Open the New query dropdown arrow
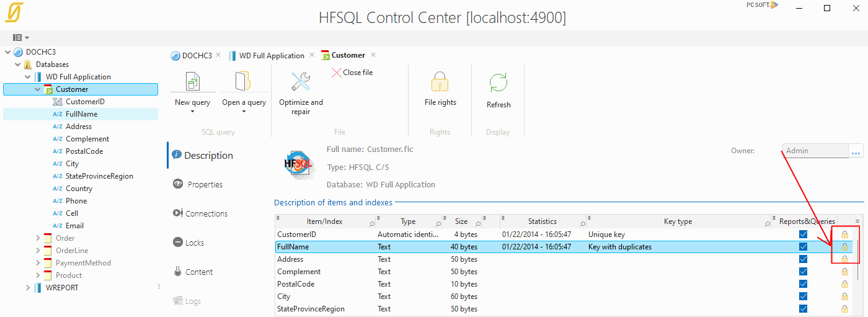 [192, 112]
